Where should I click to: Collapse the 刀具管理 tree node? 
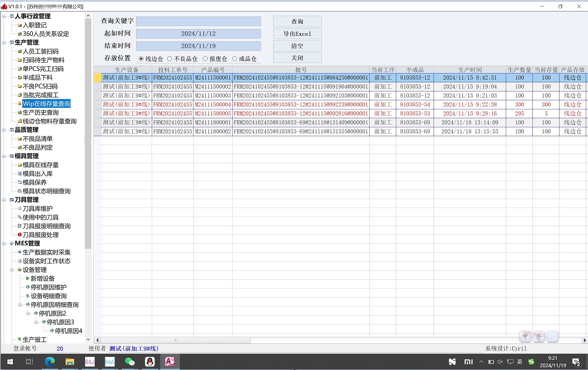(x=4, y=200)
